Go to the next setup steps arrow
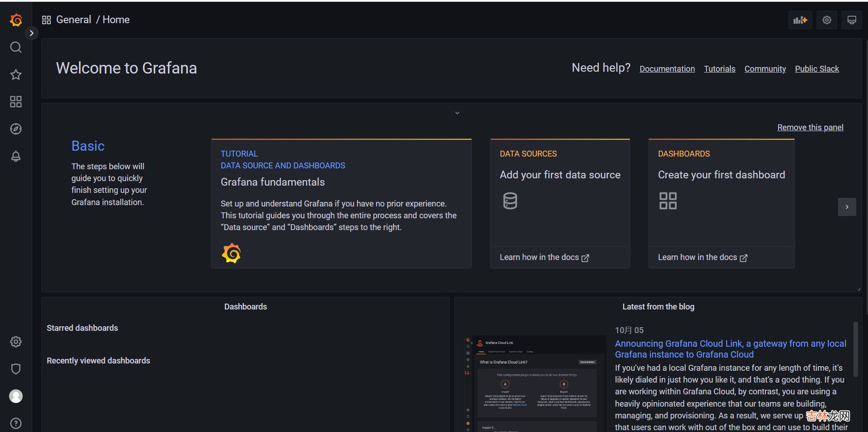Image resolution: width=868 pixels, height=432 pixels. 847,207
